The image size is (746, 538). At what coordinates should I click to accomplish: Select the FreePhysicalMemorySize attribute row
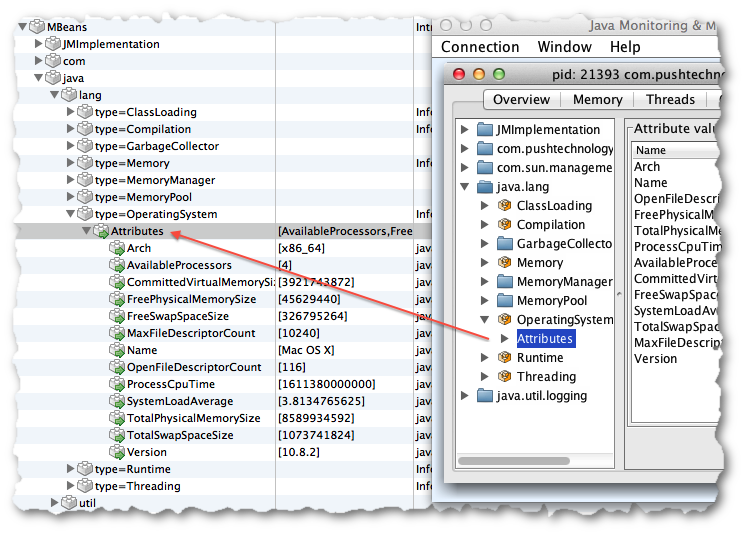tap(190, 299)
